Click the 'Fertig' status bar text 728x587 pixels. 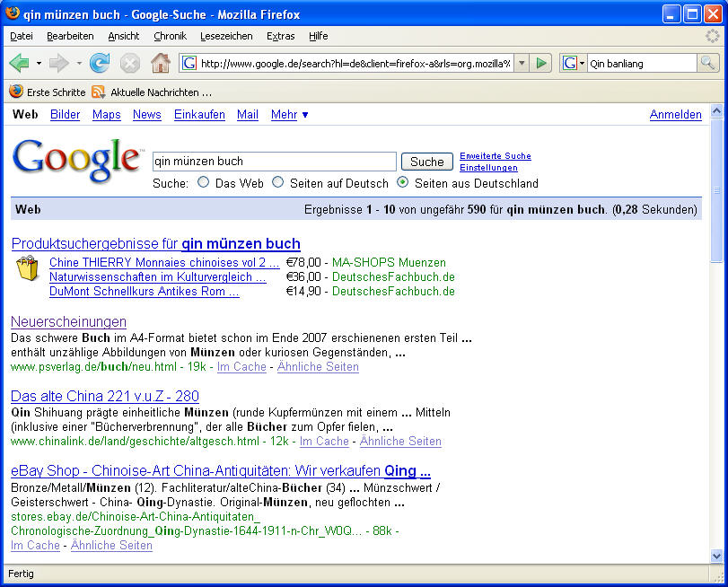coord(21,574)
